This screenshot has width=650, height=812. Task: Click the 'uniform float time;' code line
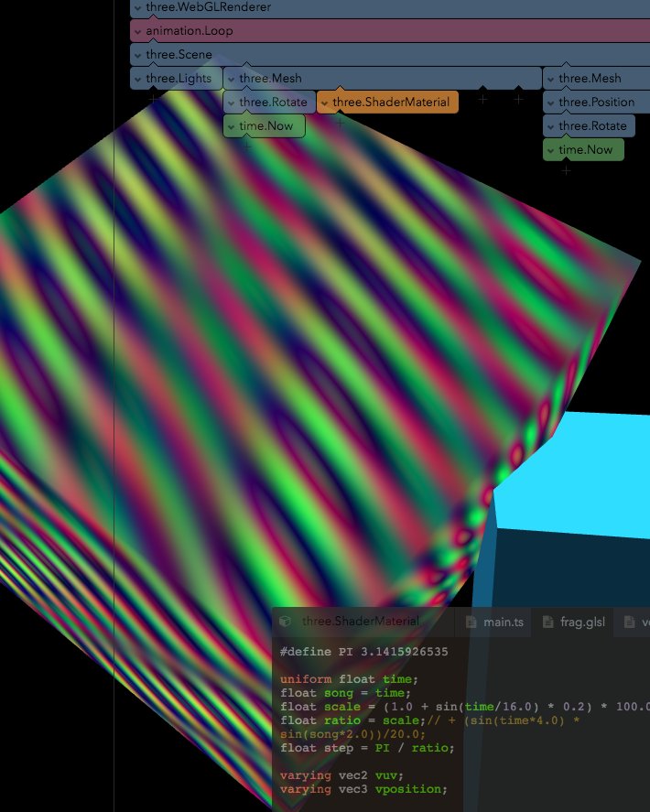pyautogui.click(x=349, y=679)
